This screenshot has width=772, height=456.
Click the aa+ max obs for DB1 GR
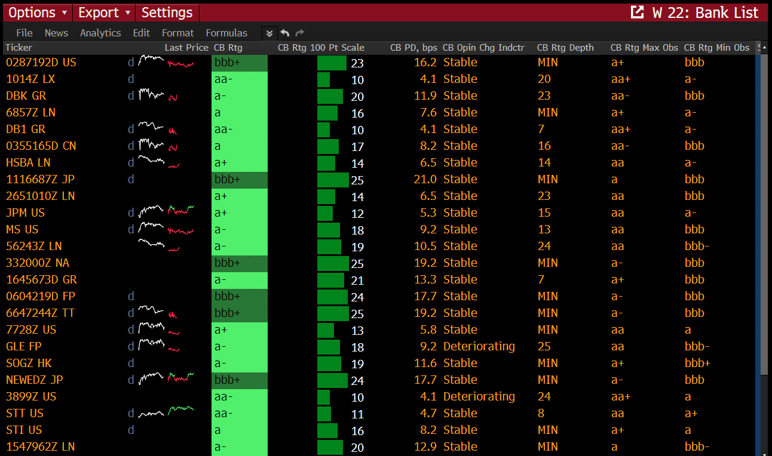click(620, 130)
